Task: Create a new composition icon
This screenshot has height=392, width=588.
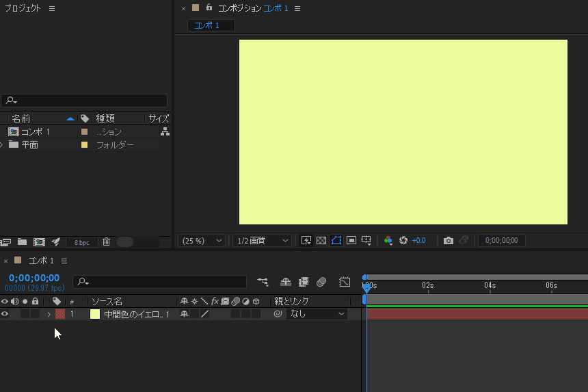Action: [x=39, y=242]
